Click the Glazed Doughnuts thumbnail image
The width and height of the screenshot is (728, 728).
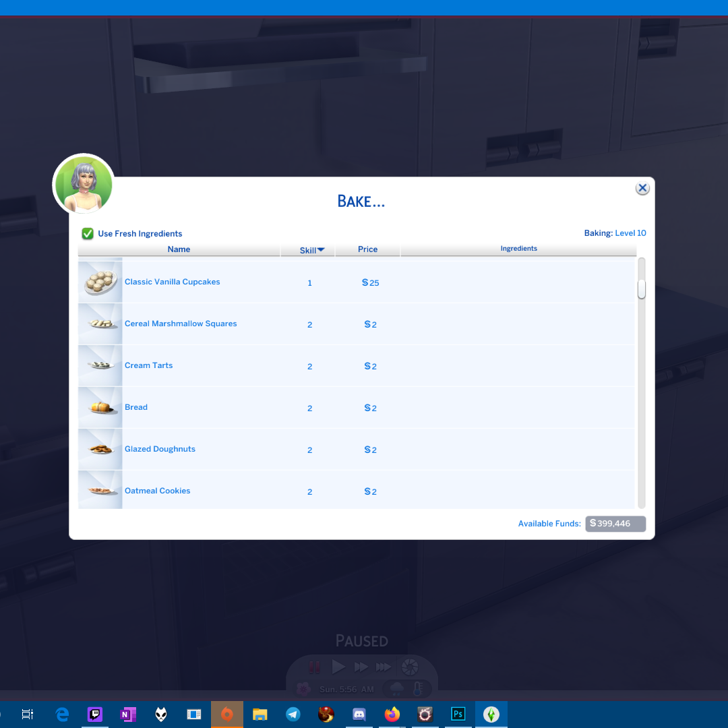[x=100, y=450]
